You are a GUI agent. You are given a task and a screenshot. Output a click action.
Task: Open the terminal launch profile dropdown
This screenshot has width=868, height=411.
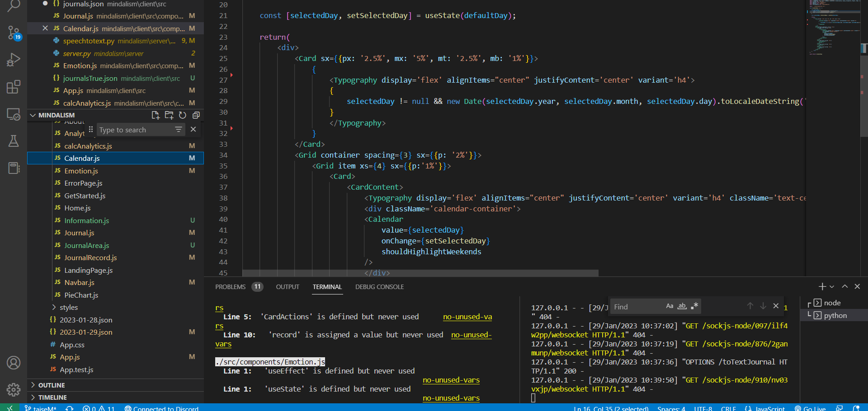pos(832,286)
